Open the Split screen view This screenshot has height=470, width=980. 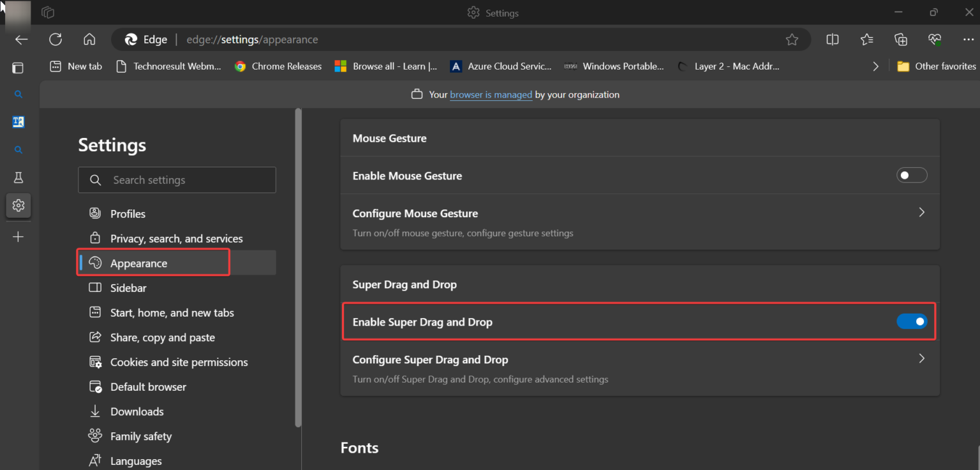coord(832,39)
